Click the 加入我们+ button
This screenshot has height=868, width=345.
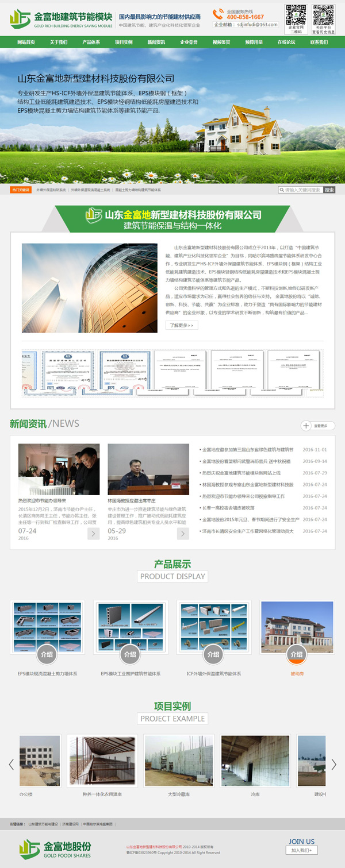tap(301, 851)
